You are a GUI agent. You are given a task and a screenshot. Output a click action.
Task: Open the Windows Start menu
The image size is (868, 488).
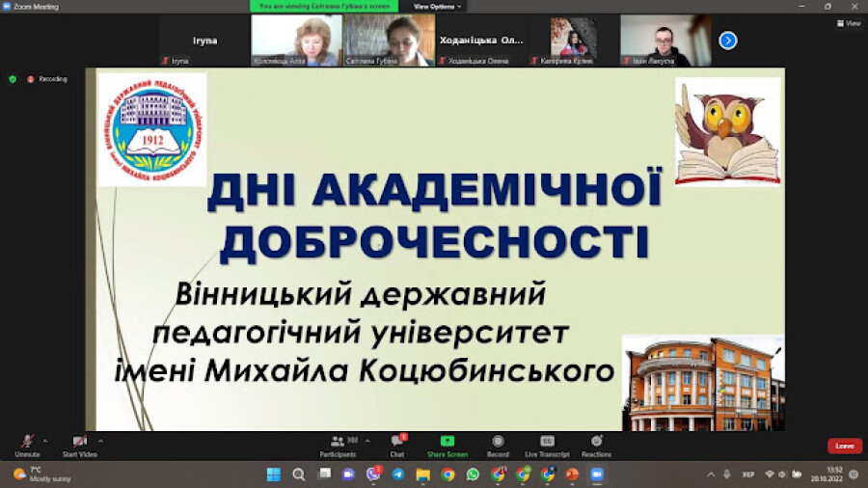coord(274,474)
